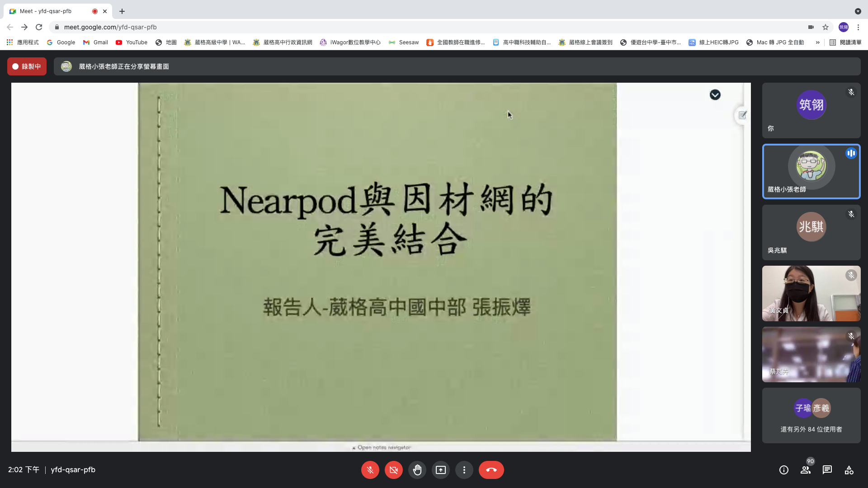Click the notes edit icon beside slide

coord(742,115)
